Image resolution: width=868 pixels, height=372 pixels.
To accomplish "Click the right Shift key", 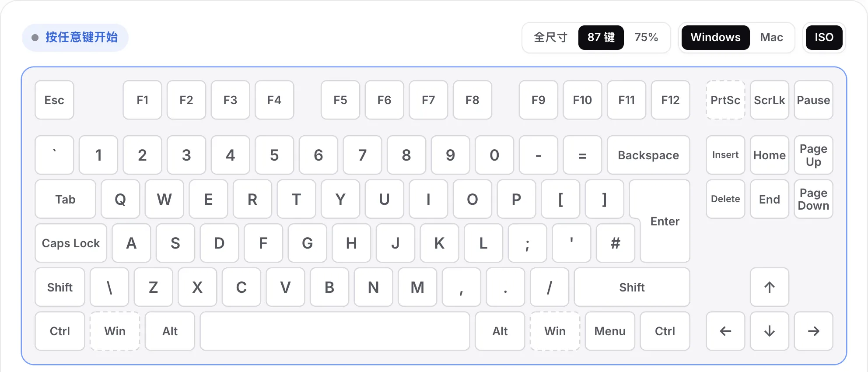I will point(632,287).
